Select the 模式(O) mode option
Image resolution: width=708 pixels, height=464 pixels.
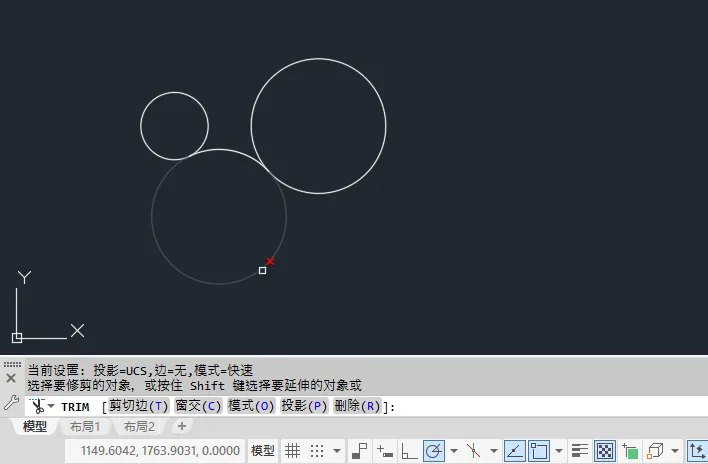point(251,406)
